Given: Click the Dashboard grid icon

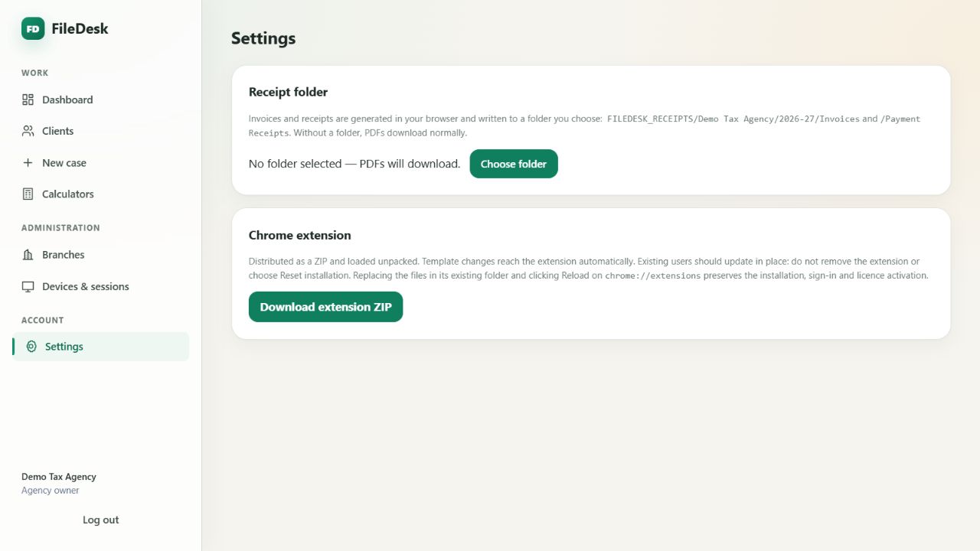Looking at the screenshot, I should (28, 99).
